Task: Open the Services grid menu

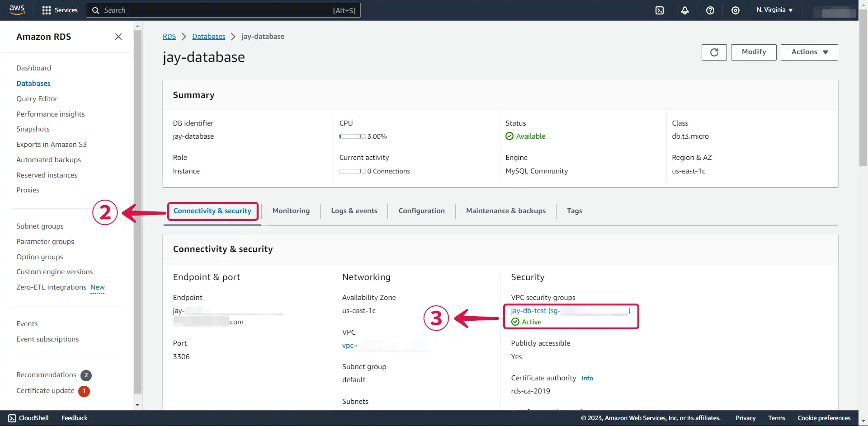Action: click(x=60, y=10)
